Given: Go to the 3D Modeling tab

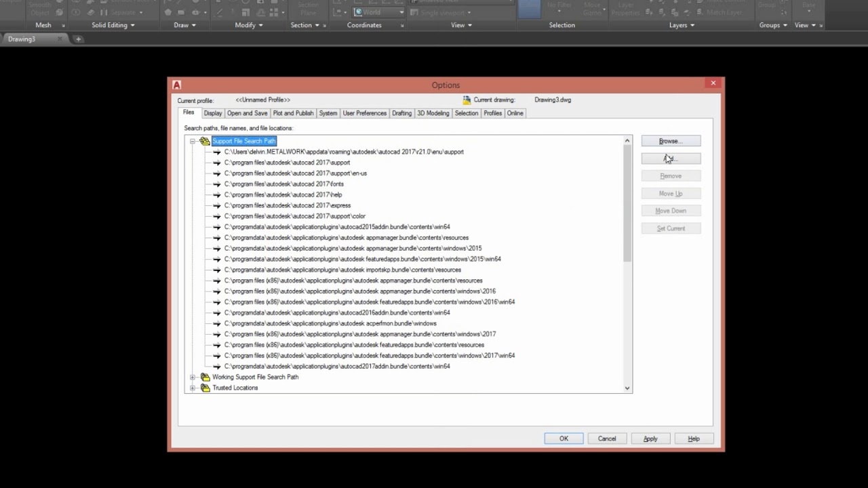Looking at the screenshot, I should pos(433,113).
